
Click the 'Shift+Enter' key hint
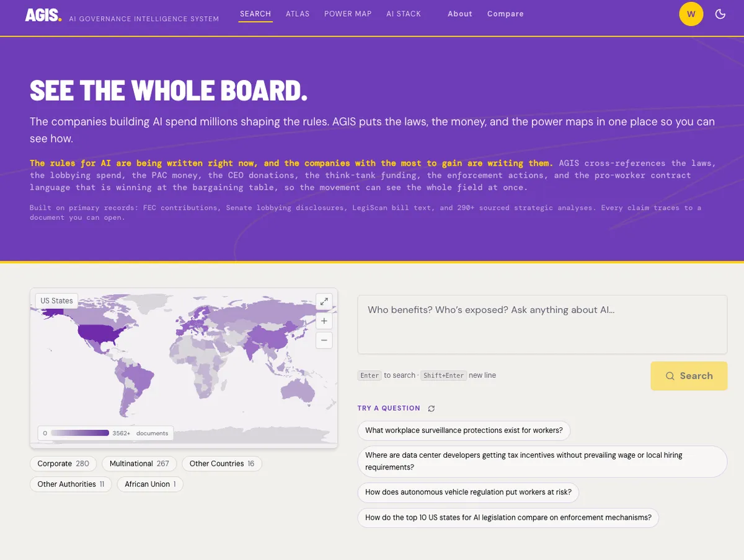(443, 375)
